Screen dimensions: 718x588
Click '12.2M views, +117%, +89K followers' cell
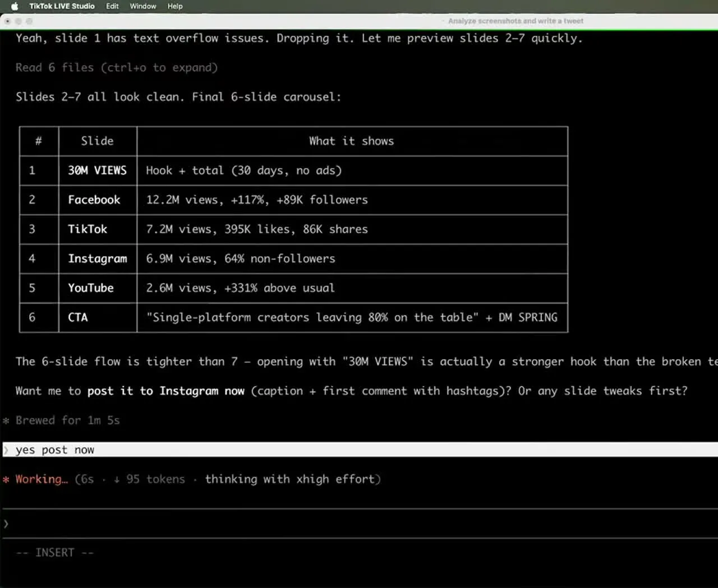pos(352,200)
